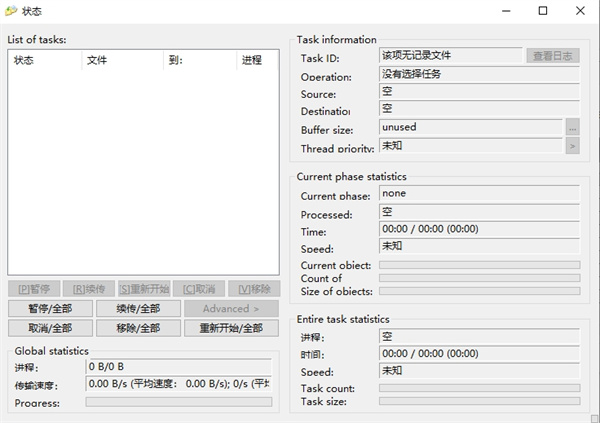Click the window resize grip corner
The height and width of the screenshot is (423, 600).
tap(594, 418)
